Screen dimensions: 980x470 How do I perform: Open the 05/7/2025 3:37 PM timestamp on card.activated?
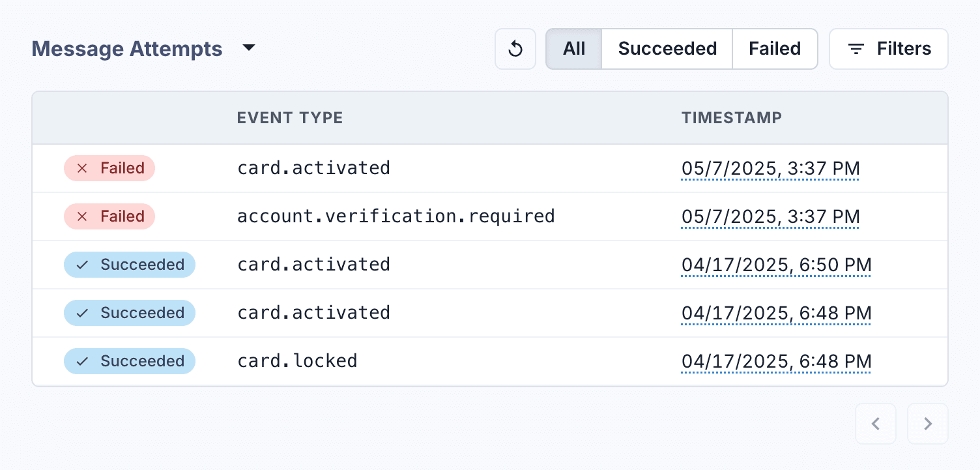pos(770,168)
